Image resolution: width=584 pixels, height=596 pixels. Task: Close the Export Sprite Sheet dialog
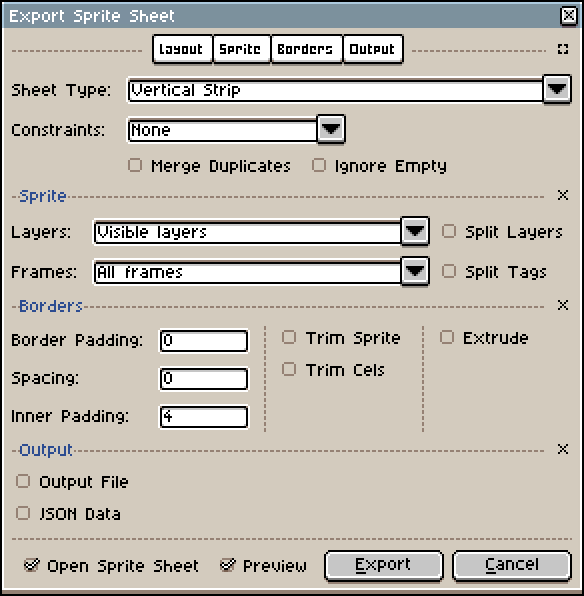pos(568,16)
